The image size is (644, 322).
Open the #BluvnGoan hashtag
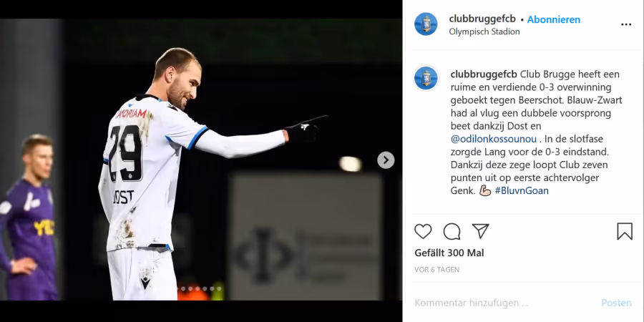(x=522, y=190)
